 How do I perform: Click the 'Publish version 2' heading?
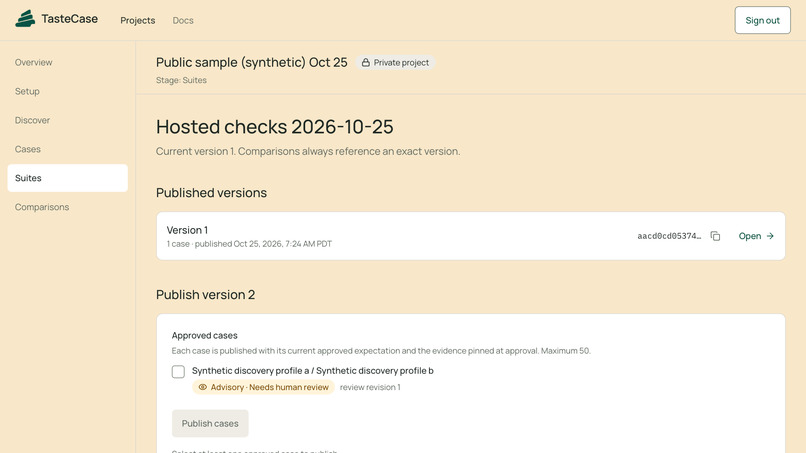(x=206, y=295)
